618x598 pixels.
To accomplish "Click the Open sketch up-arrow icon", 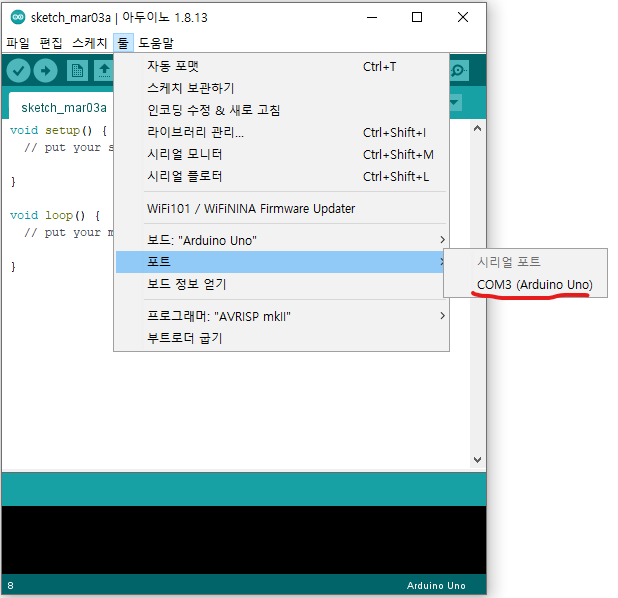I will (x=104, y=71).
